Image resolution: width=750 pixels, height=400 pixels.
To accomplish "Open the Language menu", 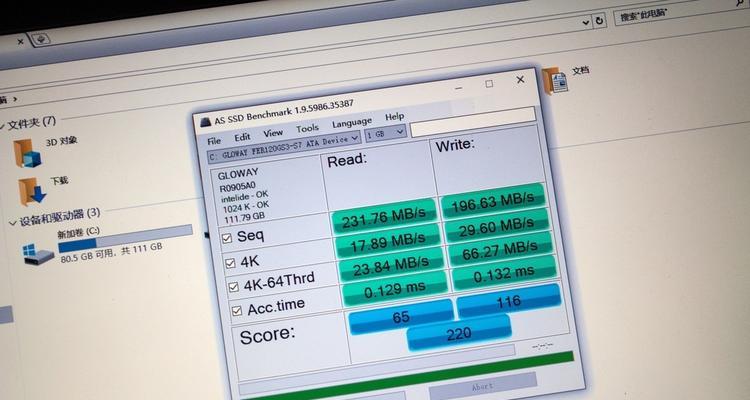I will (x=352, y=123).
